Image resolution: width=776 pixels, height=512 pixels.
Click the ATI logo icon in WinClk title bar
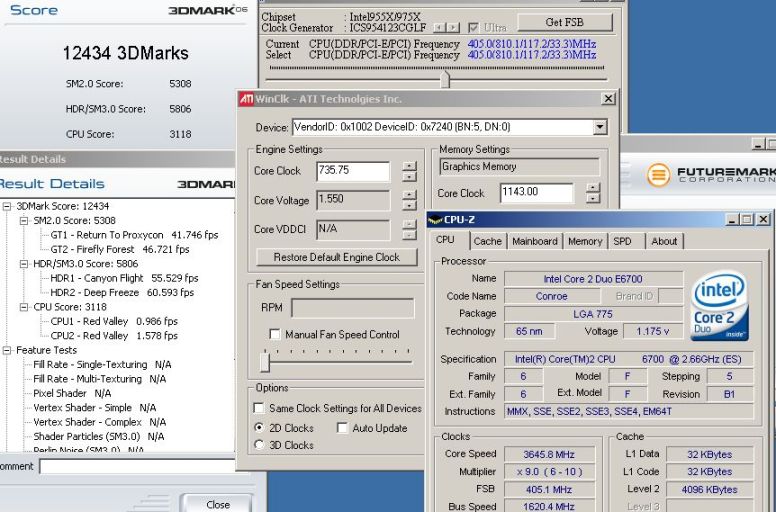[x=246, y=99]
